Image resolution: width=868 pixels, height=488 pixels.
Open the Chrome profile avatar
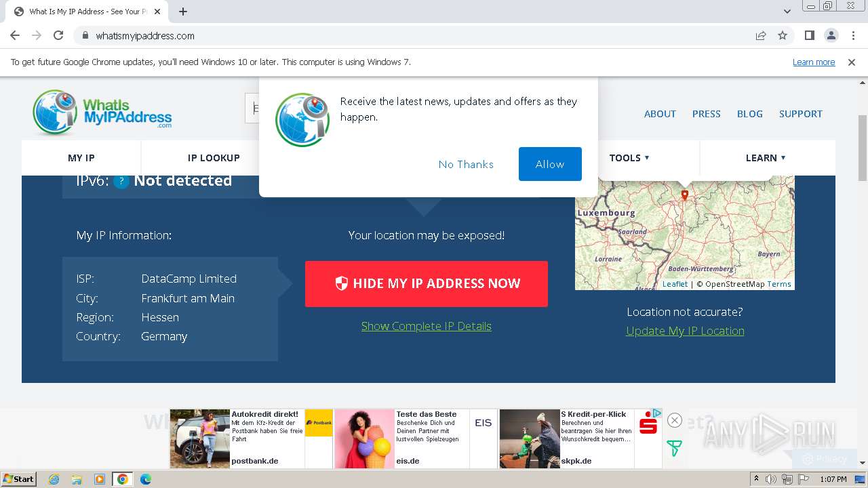coord(831,35)
